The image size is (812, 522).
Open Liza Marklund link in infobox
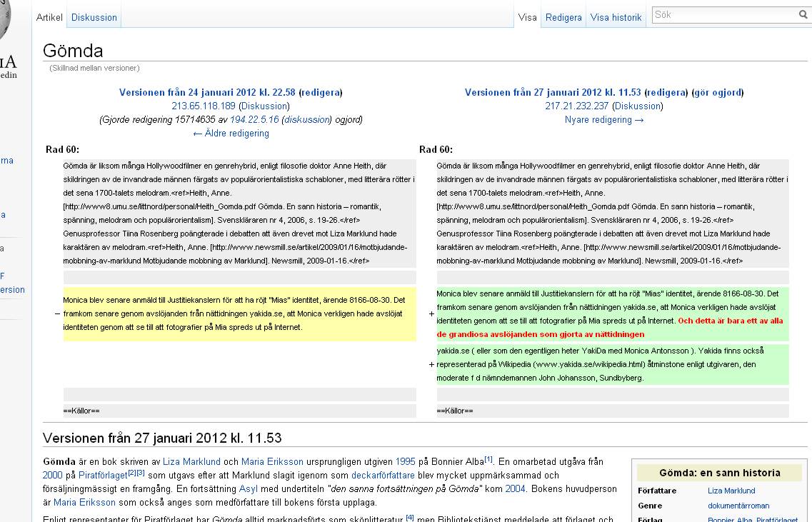[x=731, y=491]
